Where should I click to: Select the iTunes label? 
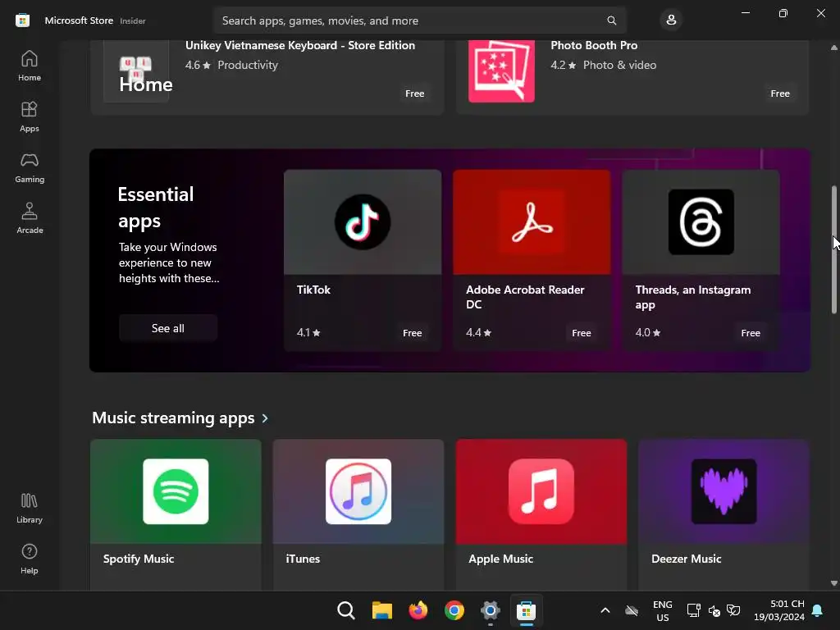[303, 559]
